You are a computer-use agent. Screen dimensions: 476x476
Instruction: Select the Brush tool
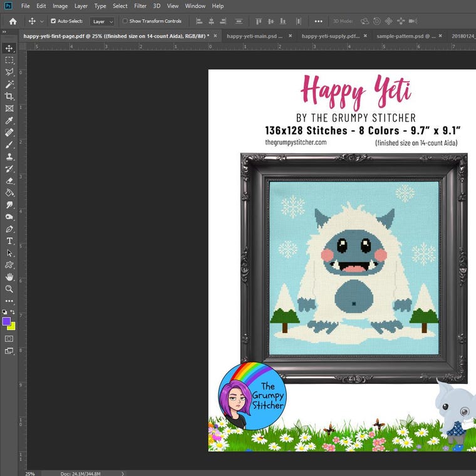pyautogui.click(x=9, y=145)
